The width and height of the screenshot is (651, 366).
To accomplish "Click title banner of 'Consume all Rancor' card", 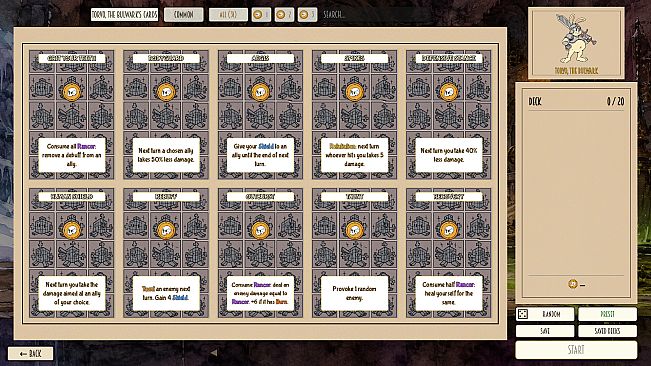I will [x=71, y=59].
